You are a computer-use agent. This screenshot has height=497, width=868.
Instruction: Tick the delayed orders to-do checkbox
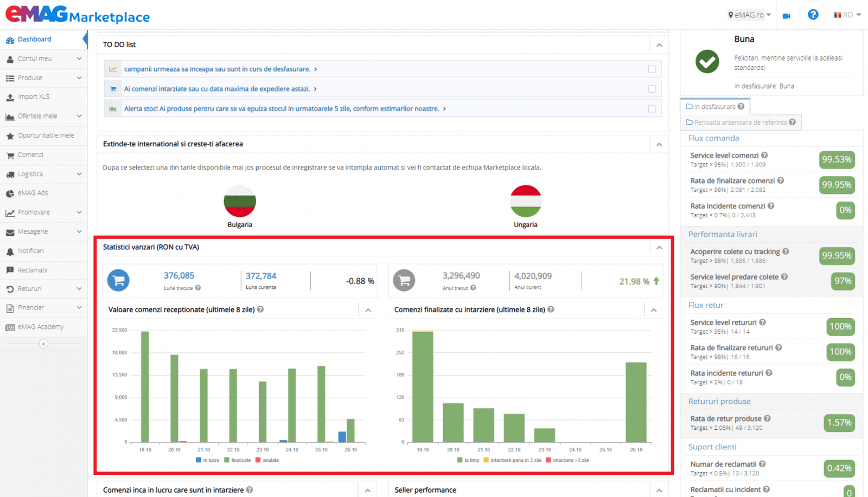(652, 89)
